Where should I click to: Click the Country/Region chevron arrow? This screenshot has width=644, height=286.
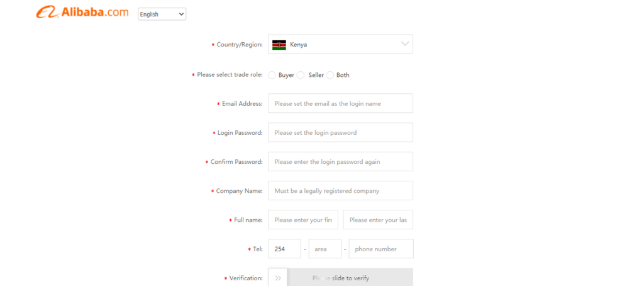click(405, 43)
